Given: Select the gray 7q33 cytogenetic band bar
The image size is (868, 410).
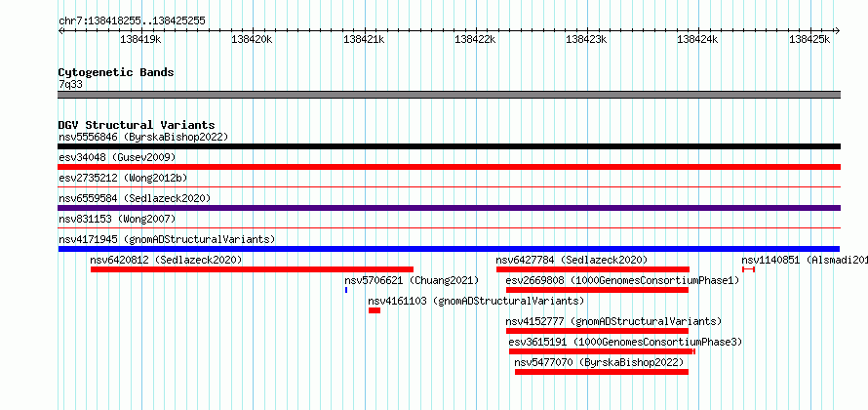Looking at the screenshot, I should (x=449, y=95).
